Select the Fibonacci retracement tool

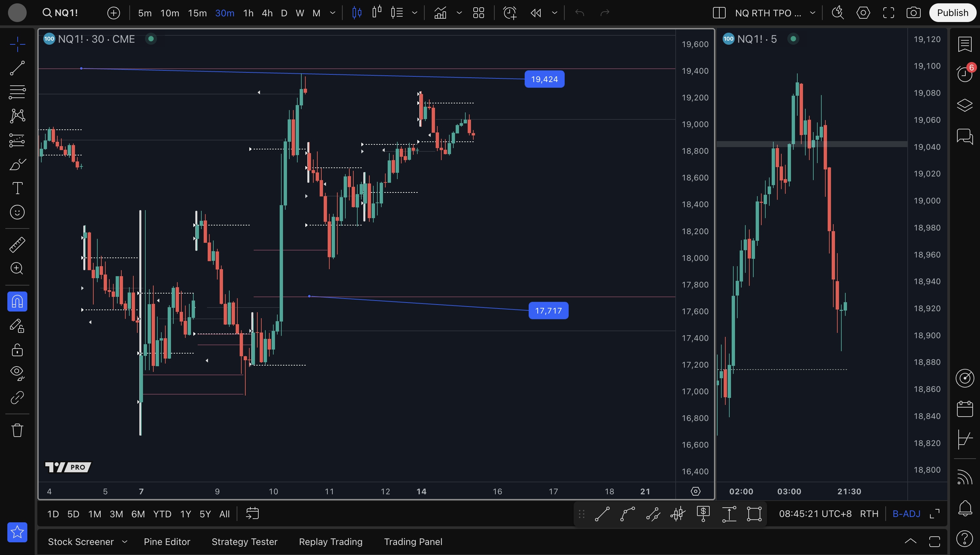[x=17, y=92]
